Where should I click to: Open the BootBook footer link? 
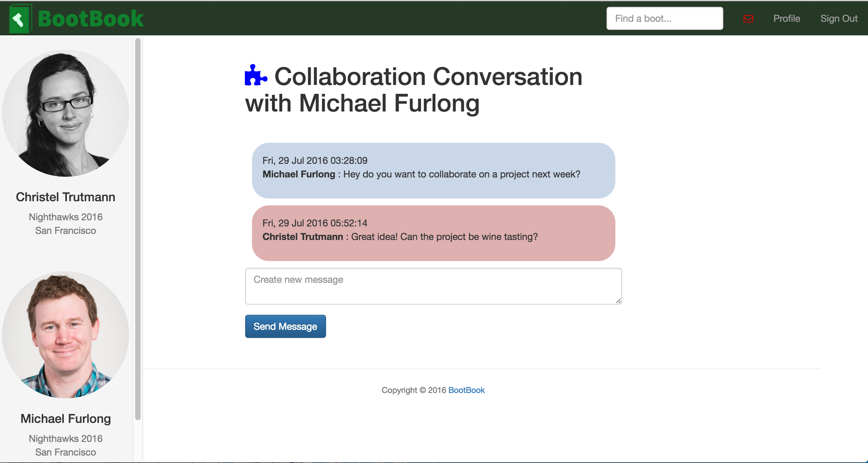(466, 390)
